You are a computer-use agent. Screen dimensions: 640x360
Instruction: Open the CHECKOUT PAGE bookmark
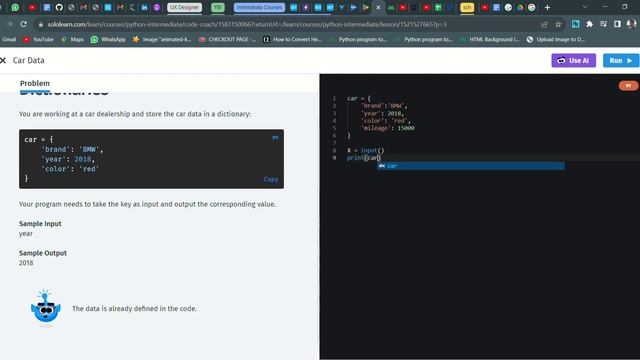(227, 39)
